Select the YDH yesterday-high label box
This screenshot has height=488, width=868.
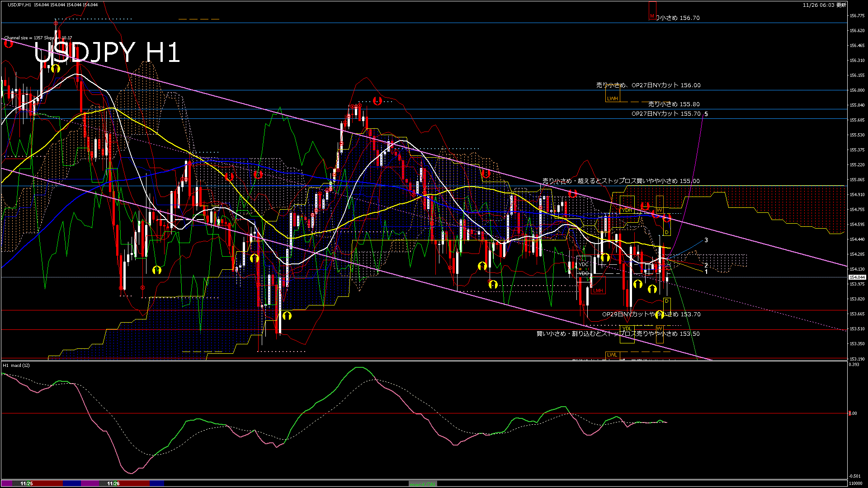pos(627,210)
